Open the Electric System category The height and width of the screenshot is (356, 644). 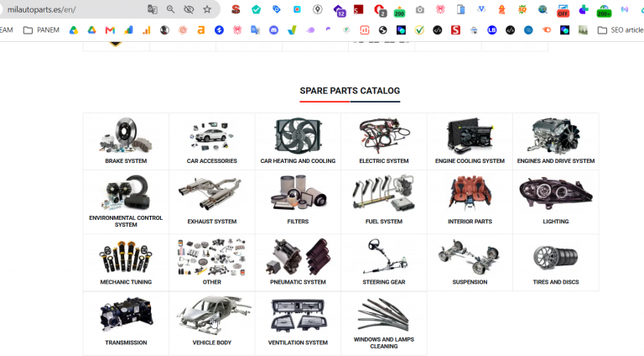(x=383, y=141)
